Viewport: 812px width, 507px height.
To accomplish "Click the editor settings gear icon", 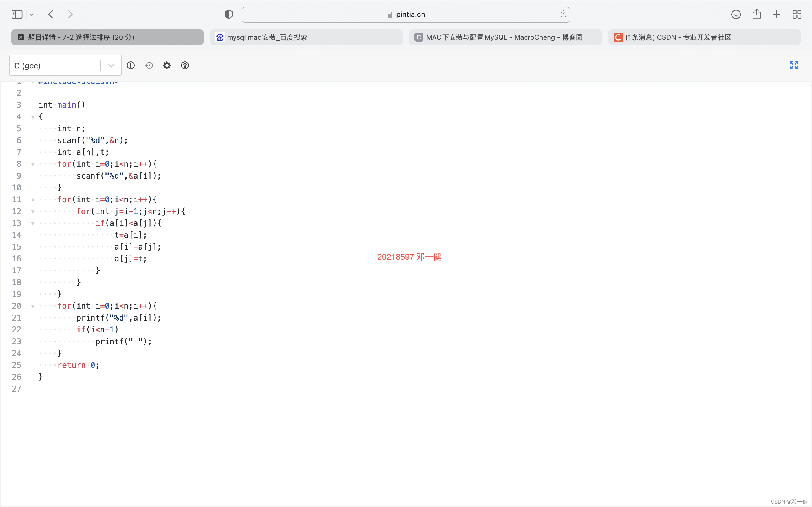I will click(167, 65).
